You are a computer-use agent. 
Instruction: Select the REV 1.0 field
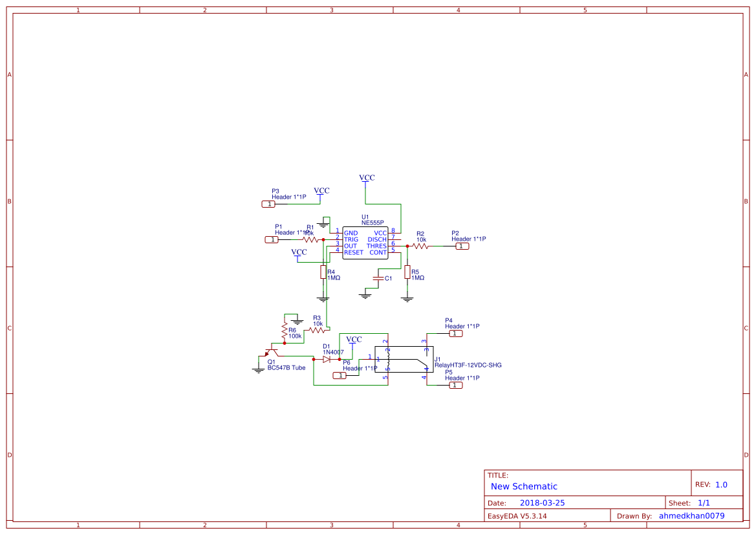coord(716,483)
